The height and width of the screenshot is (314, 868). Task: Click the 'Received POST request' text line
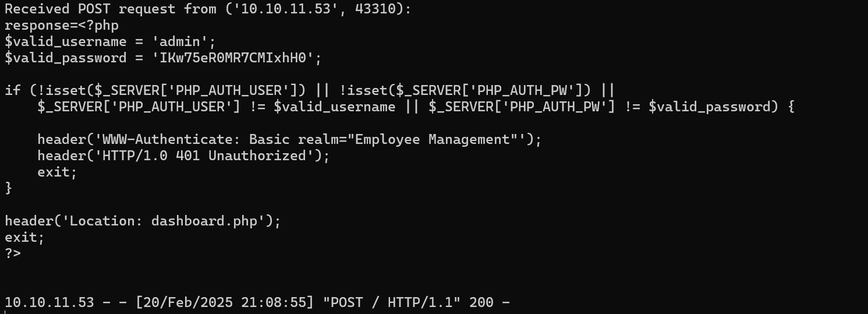coord(208,9)
